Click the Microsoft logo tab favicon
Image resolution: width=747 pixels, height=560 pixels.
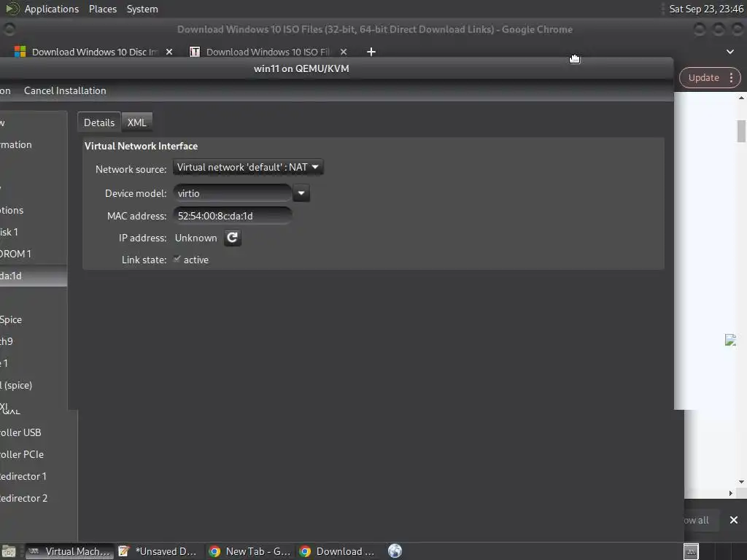point(20,52)
